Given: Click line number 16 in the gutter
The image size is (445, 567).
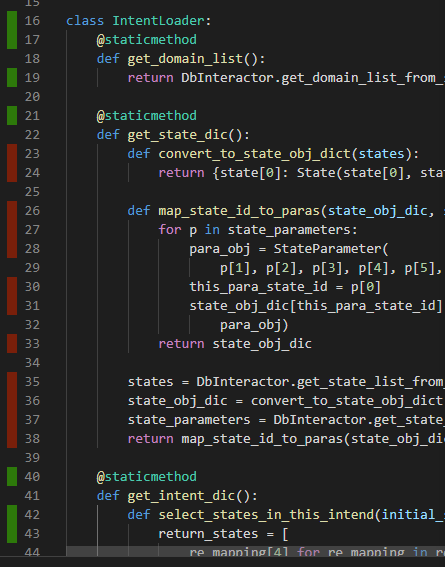Looking at the screenshot, I should (x=32, y=21).
